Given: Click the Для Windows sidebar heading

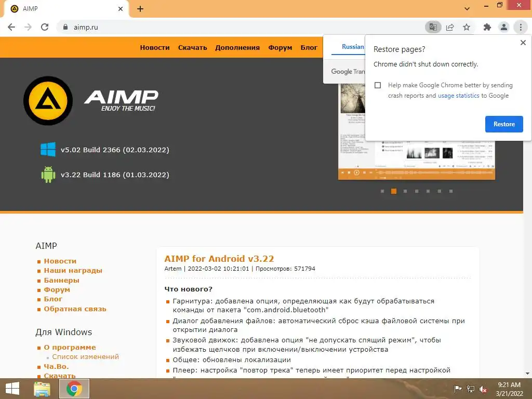Looking at the screenshot, I should pos(64,332).
